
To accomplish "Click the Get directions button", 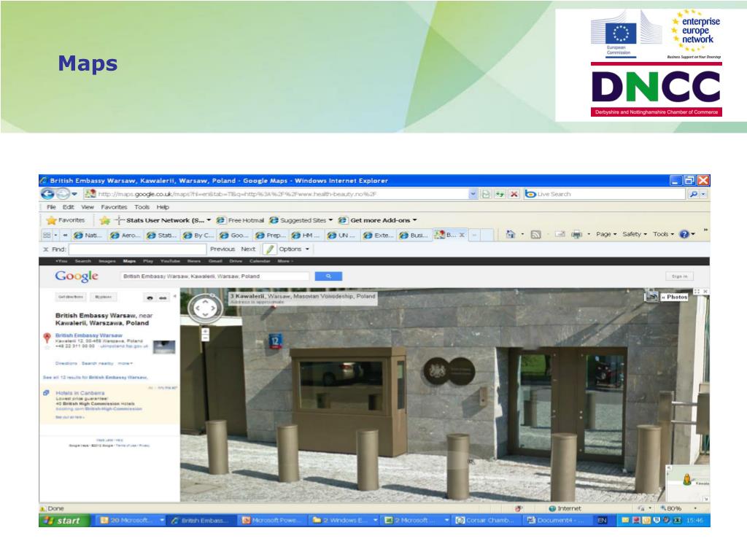I will (71, 297).
